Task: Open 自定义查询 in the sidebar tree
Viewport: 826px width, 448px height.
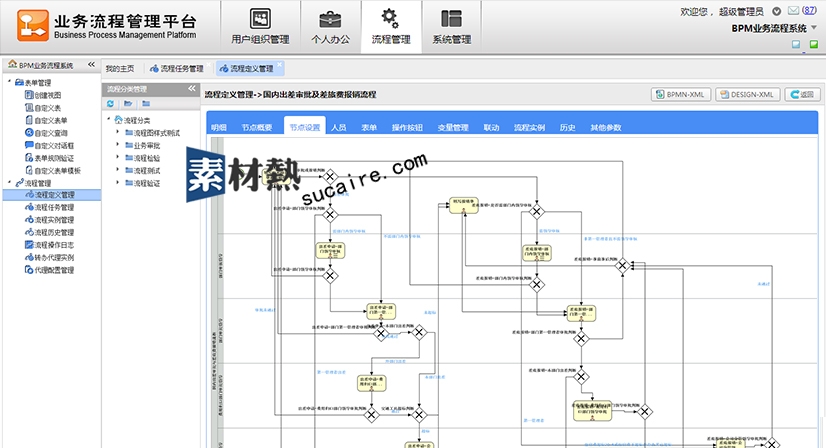Action: point(46,133)
